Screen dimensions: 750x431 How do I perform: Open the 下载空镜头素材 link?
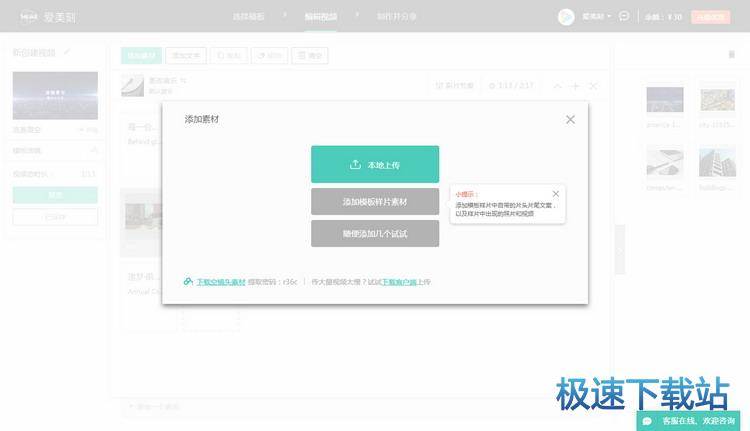(x=221, y=282)
